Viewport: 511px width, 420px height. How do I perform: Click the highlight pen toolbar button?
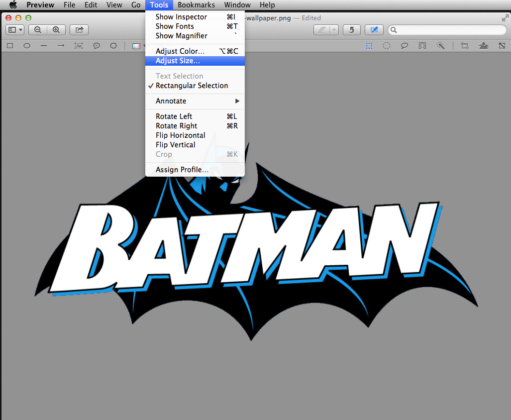click(x=321, y=30)
